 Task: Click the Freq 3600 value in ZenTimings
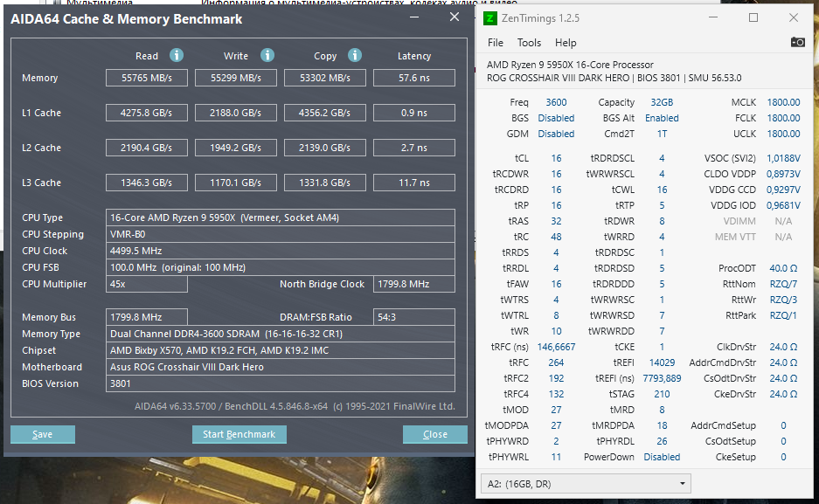[x=556, y=102]
